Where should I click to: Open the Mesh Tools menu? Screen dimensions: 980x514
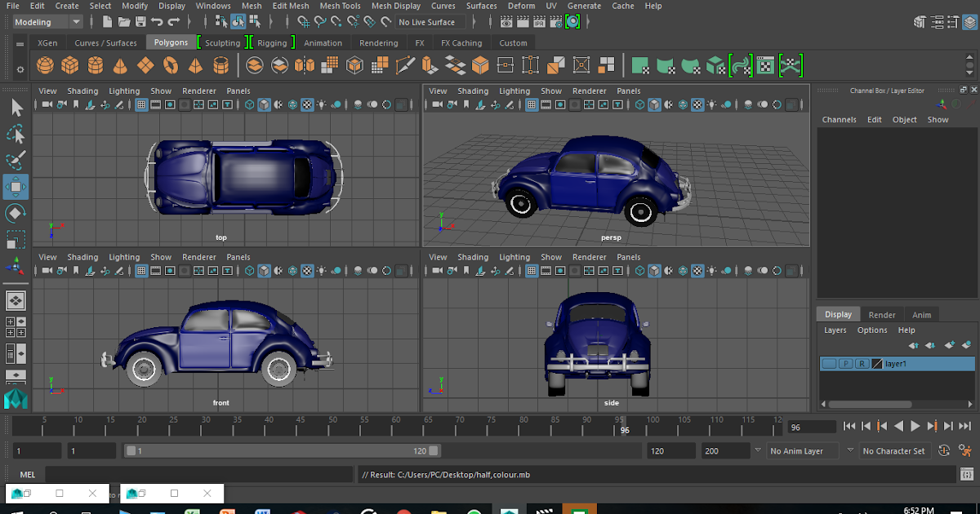coord(340,6)
